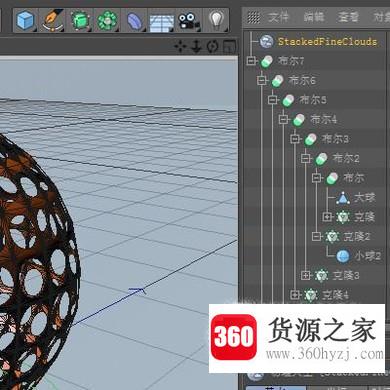The width and height of the screenshot is (390, 390).
Task: Select the 克隆3 object label
Action: [346, 275]
